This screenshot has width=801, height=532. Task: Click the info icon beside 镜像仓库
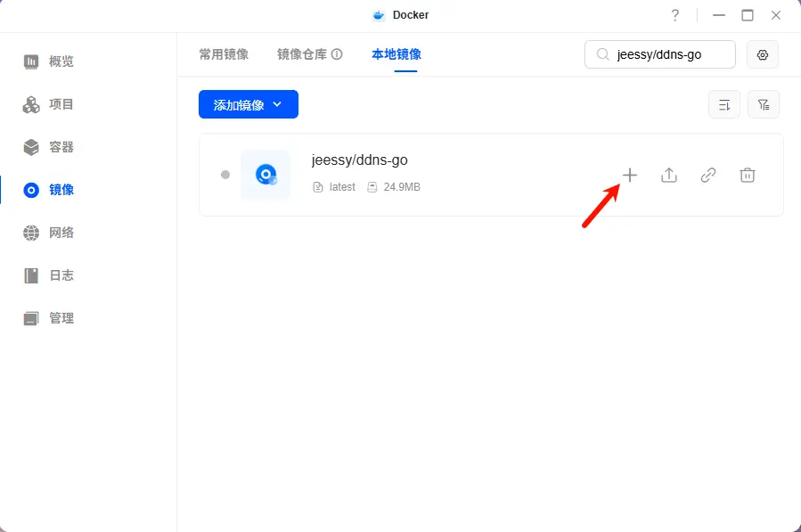[337, 54]
